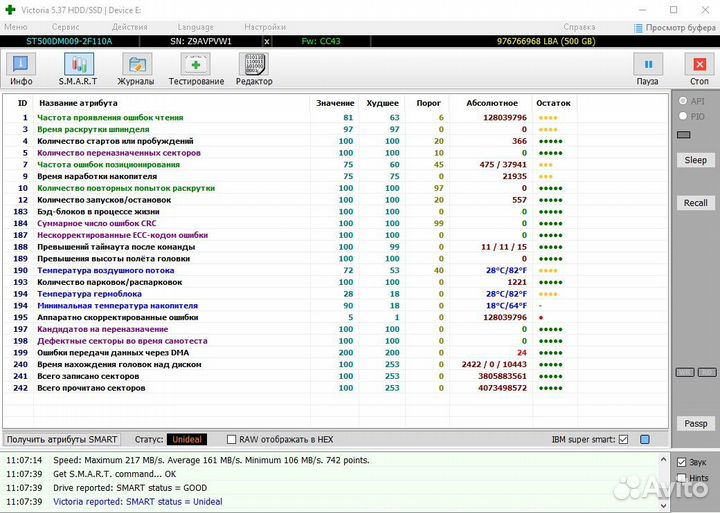Click the x next to the serial number
This screenshot has height=513, width=720.
click(267, 42)
